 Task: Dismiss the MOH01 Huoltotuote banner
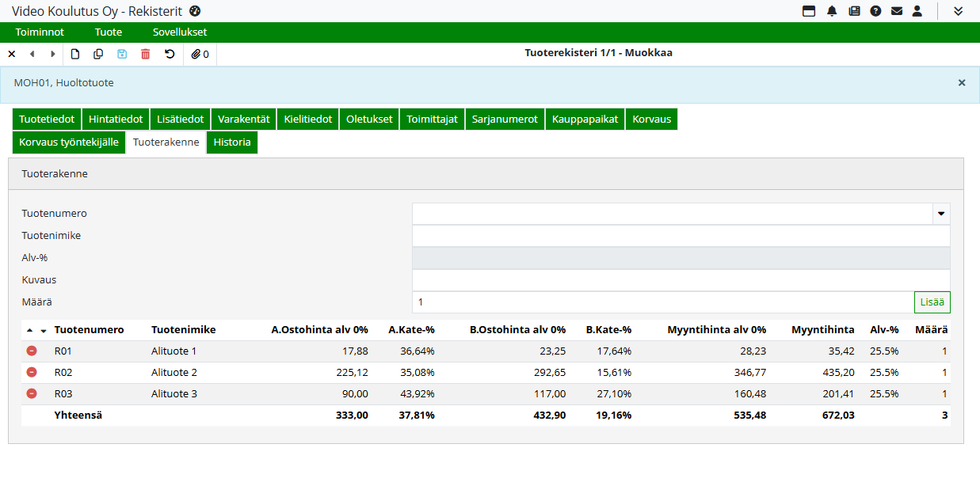962,82
